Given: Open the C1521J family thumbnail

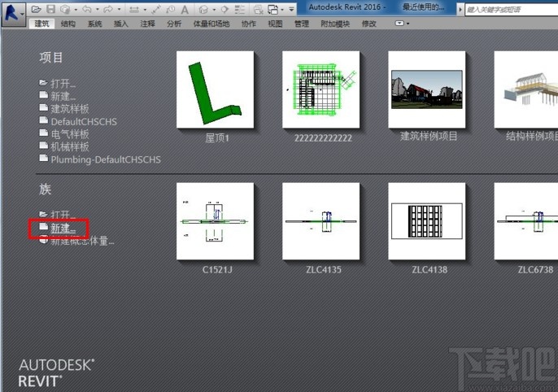Looking at the screenshot, I should click(216, 221).
